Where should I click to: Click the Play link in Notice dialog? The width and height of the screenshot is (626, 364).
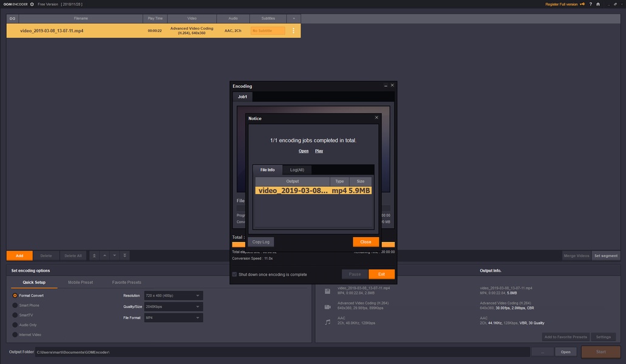click(319, 151)
